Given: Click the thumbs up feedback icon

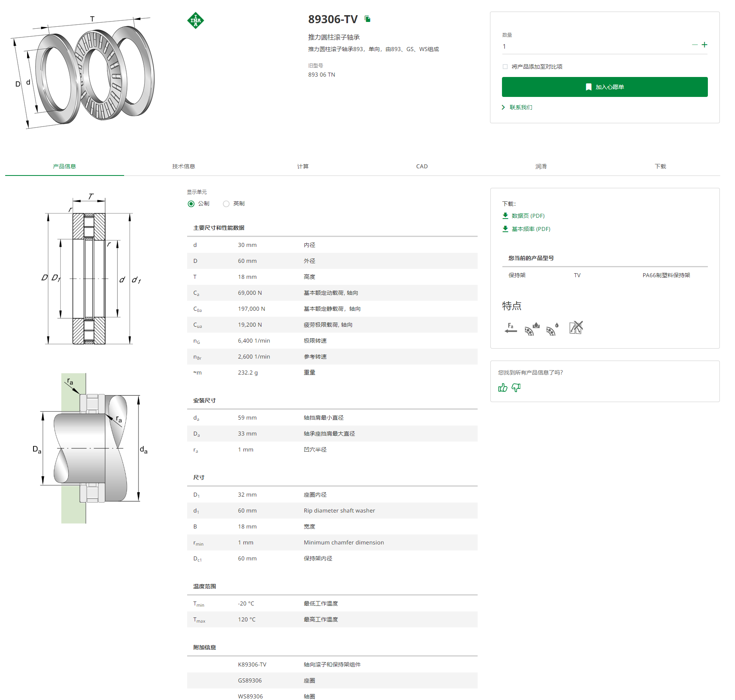Looking at the screenshot, I should [x=503, y=387].
